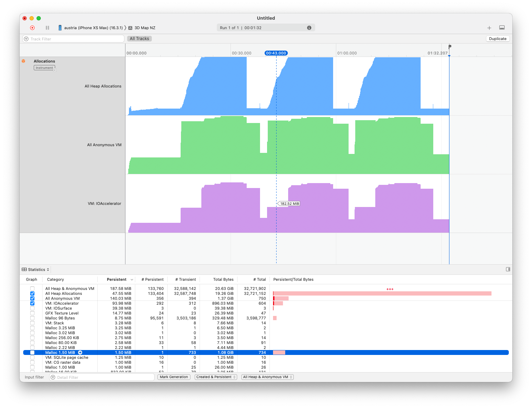532x408 pixels.
Task: Click the Detail Filter field
Action: pyautogui.click(x=102, y=377)
